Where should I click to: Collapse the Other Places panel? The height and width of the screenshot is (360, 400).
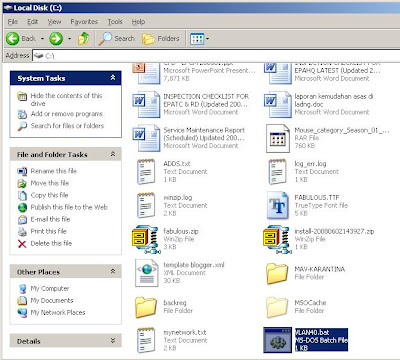click(x=113, y=272)
